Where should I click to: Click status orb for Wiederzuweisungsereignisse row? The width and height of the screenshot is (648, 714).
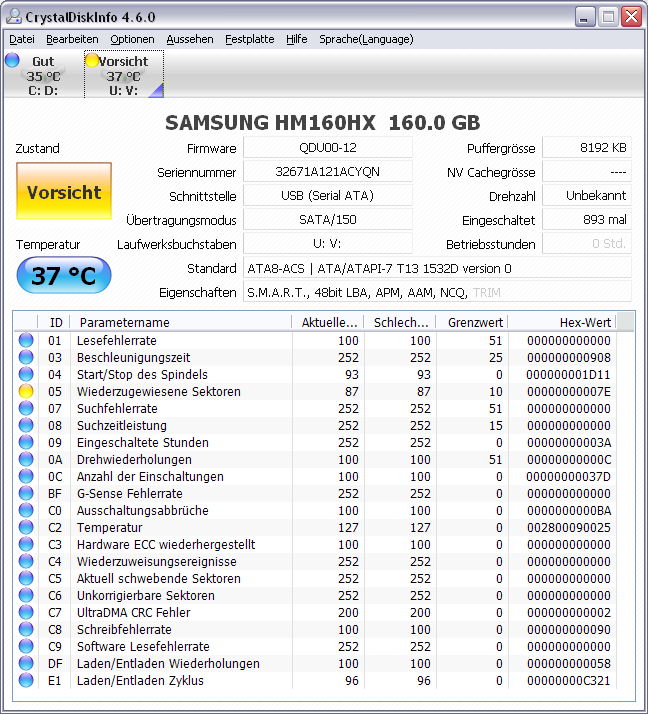26,561
